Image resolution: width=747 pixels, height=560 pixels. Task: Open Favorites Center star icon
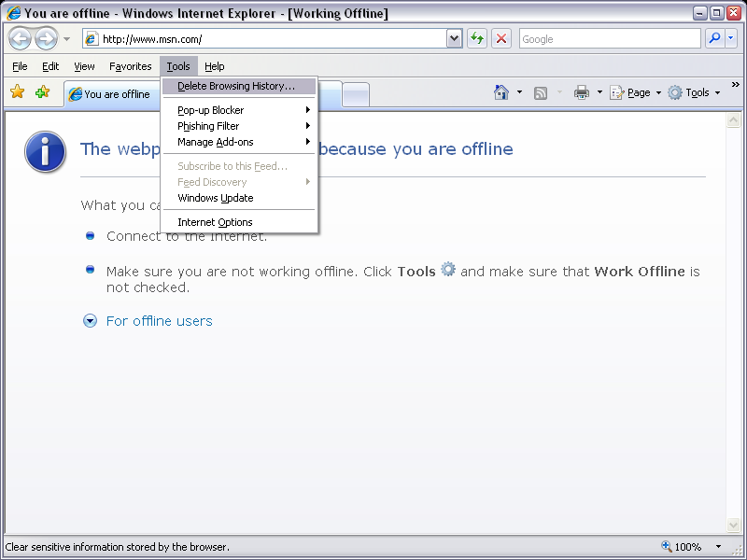coord(17,91)
